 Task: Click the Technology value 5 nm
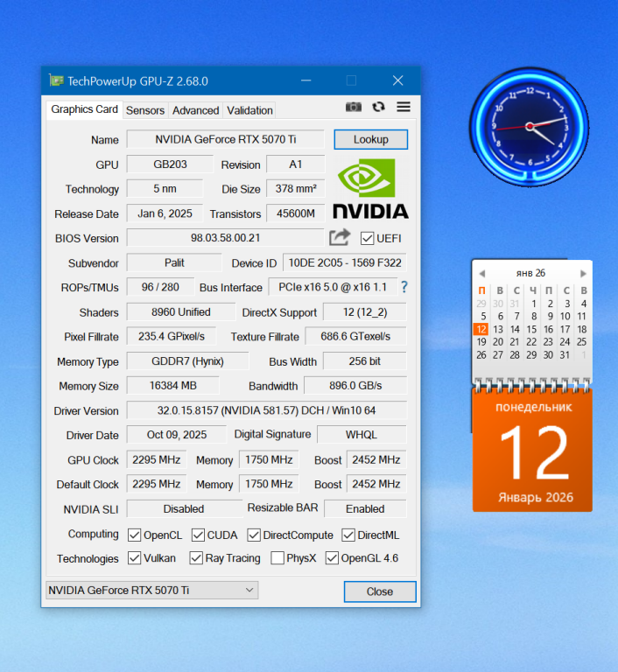[x=165, y=189]
